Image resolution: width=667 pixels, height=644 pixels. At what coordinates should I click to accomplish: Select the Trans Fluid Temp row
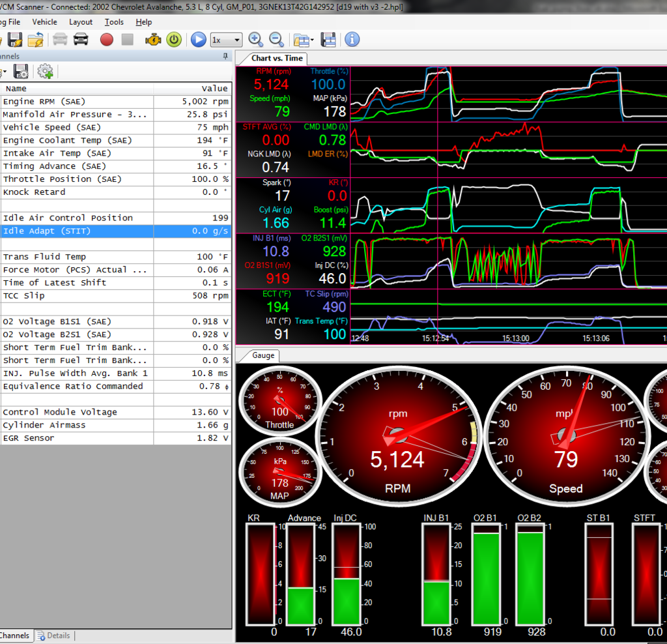116,257
